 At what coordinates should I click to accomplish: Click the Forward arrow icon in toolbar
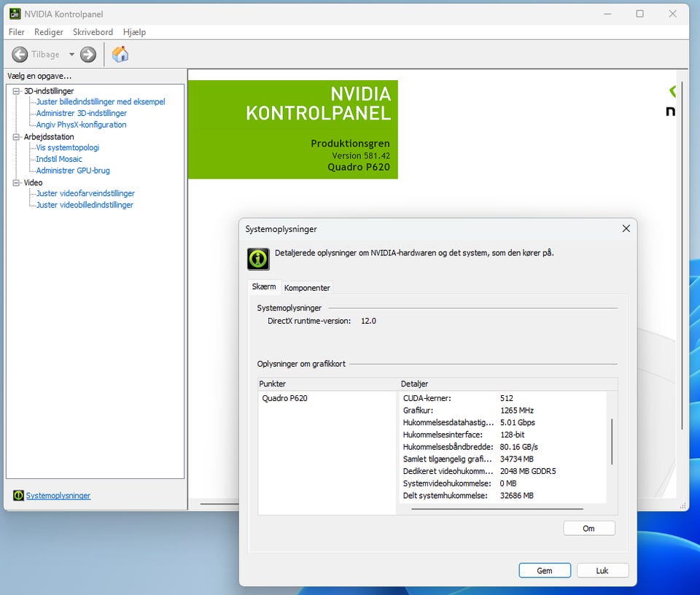coord(88,55)
